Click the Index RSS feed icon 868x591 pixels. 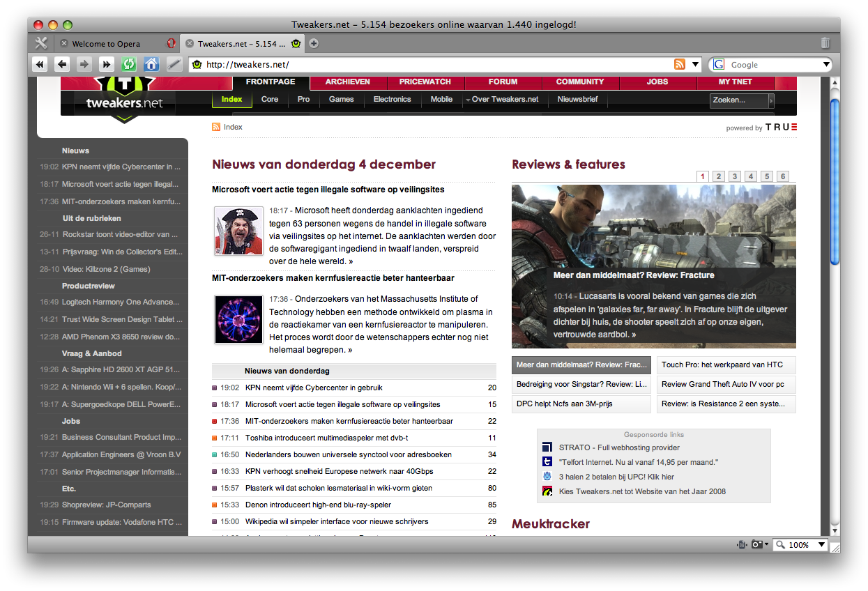(216, 127)
